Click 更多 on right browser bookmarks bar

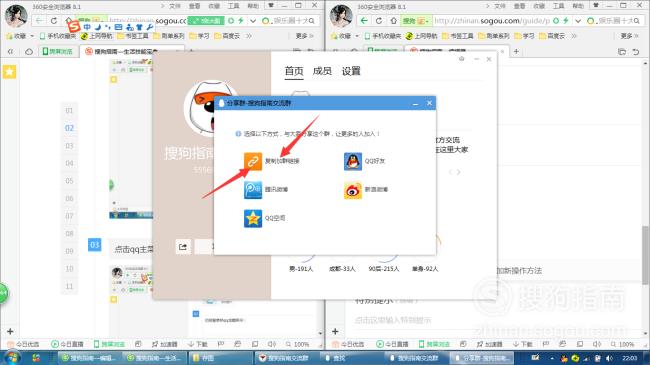630,36
